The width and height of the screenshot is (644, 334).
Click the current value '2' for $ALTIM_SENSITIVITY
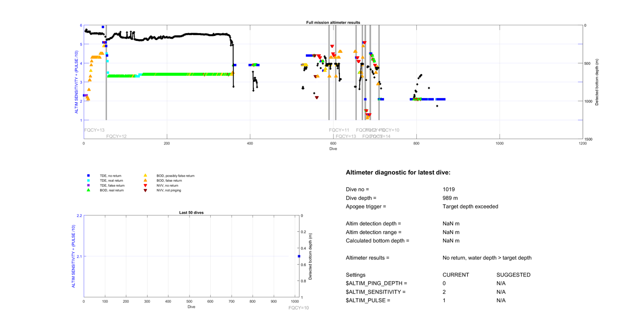[x=444, y=292]
